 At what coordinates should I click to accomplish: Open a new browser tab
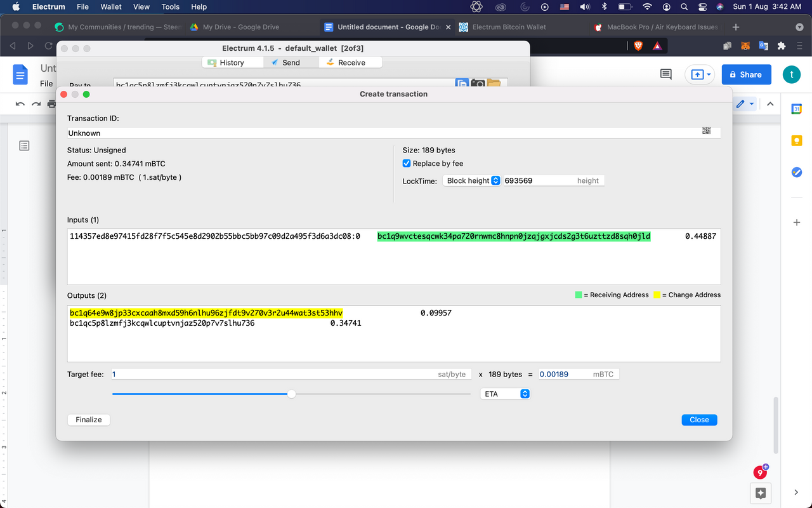tap(736, 27)
